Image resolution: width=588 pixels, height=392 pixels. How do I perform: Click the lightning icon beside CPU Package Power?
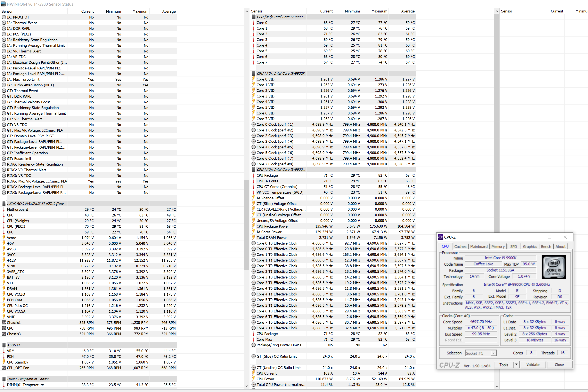pyautogui.click(x=253, y=226)
